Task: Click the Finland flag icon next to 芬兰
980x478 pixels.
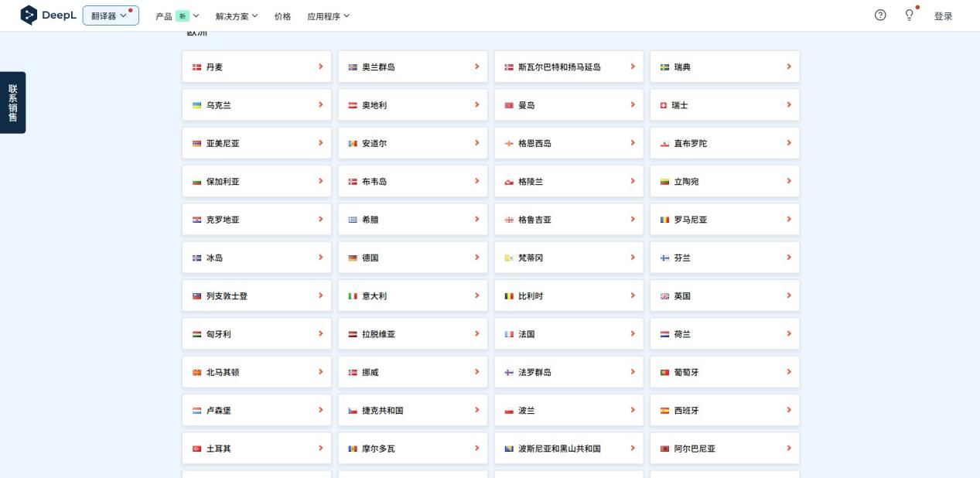Action: [x=664, y=258]
